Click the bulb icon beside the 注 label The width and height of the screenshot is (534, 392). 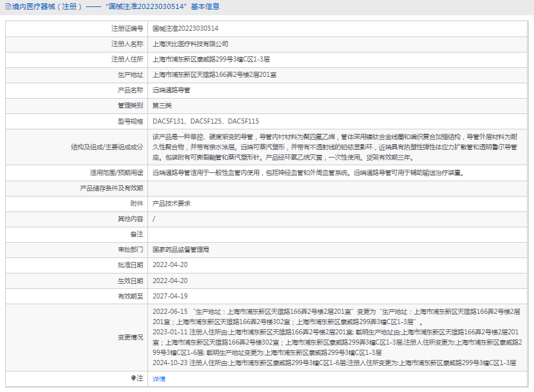click(133, 378)
